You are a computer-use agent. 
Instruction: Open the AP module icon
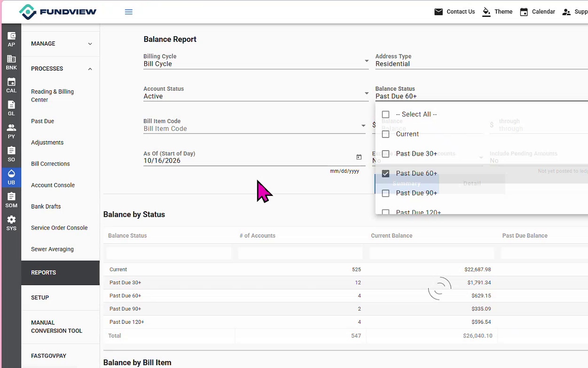point(11,39)
